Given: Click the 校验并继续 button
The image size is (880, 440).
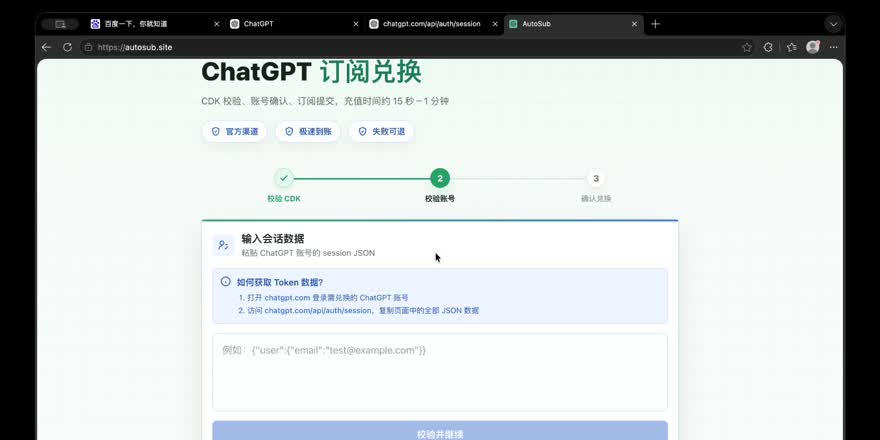Looking at the screenshot, I should click(x=440, y=431).
